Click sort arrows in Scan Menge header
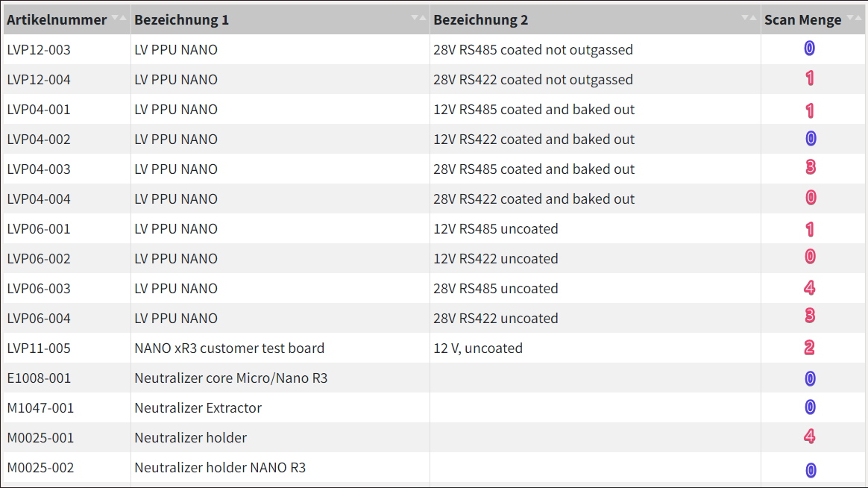The height and width of the screenshot is (488, 868). click(x=853, y=18)
